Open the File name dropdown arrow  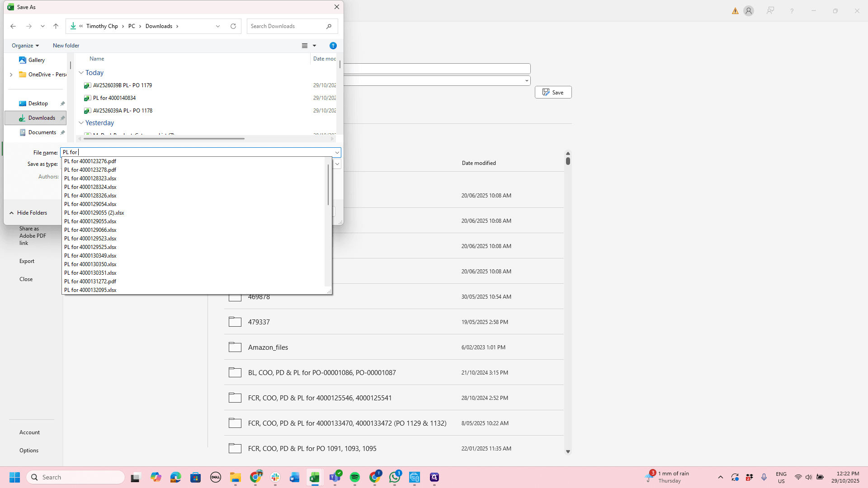[337, 153]
